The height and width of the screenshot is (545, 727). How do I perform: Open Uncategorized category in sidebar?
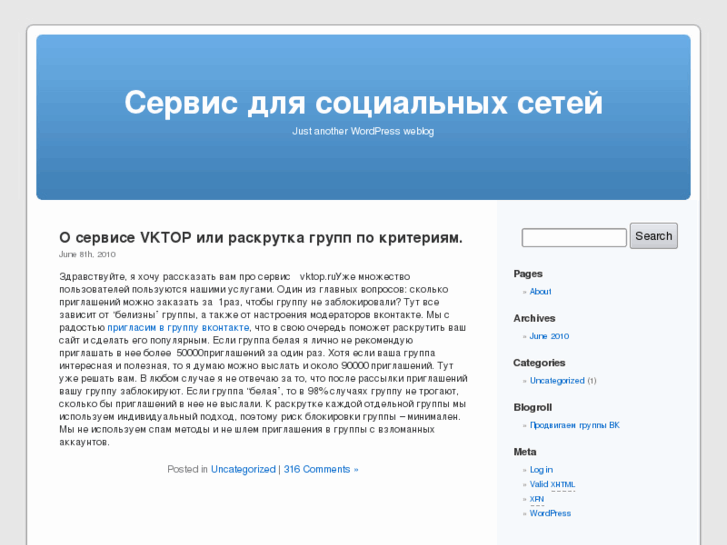[x=557, y=380]
